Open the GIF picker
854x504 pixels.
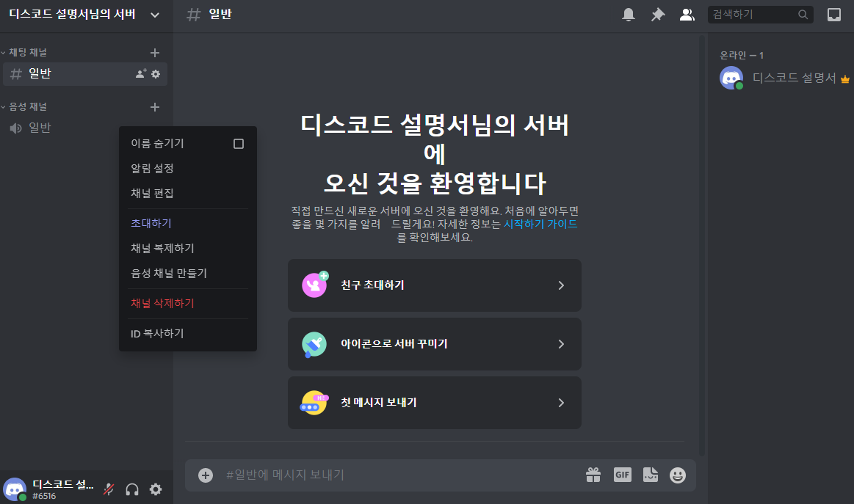coord(623,475)
